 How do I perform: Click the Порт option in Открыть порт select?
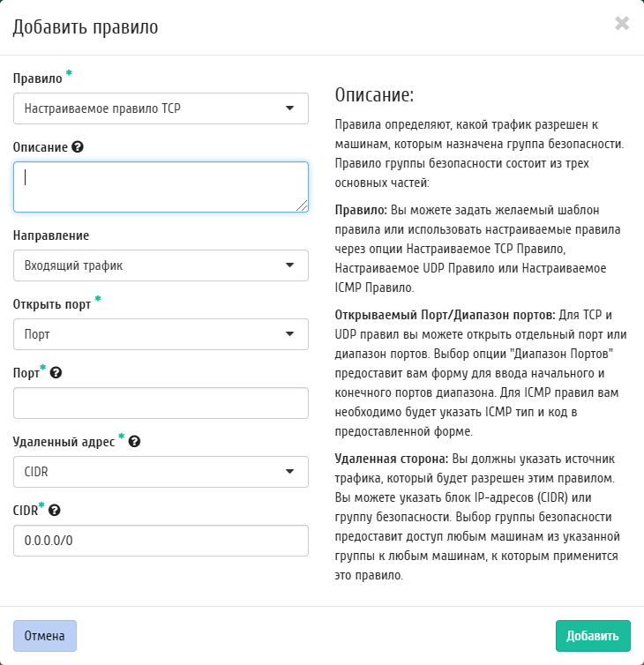tap(161, 334)
